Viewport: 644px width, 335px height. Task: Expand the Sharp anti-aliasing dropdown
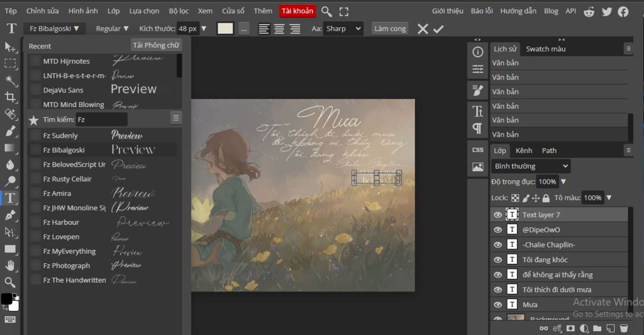pos(343,29)
